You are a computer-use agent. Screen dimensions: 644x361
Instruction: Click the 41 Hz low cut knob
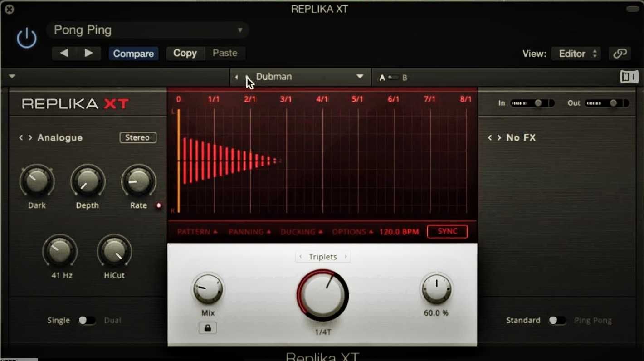[x=60, y=252]
